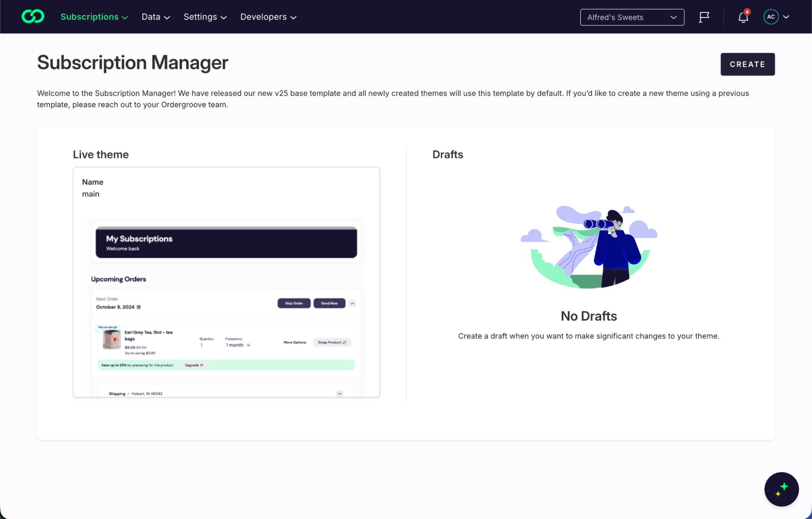Click the Skip Order button

coord(294,303)
